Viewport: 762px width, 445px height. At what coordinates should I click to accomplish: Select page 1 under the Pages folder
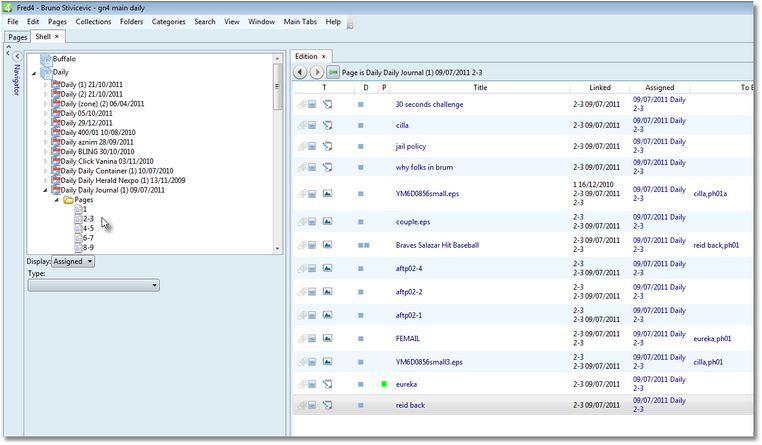pos(85,209)
